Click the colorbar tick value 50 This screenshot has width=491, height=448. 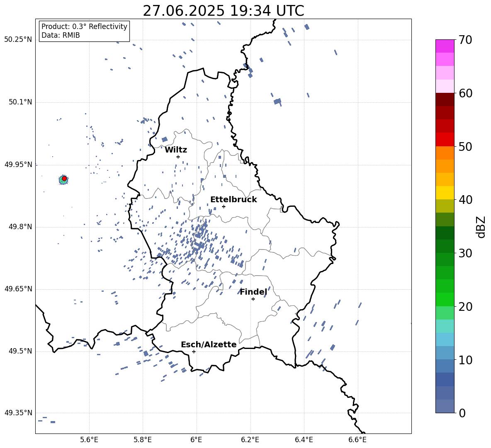coord(465,147)
